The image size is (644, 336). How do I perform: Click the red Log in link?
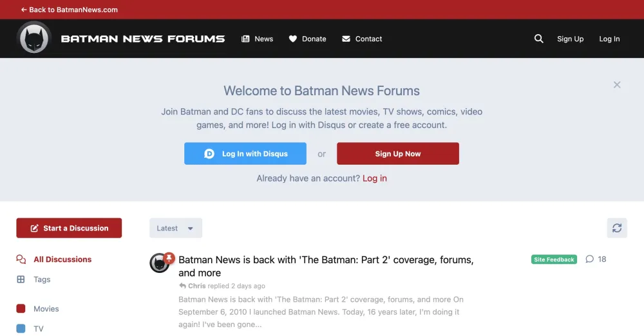375,178
